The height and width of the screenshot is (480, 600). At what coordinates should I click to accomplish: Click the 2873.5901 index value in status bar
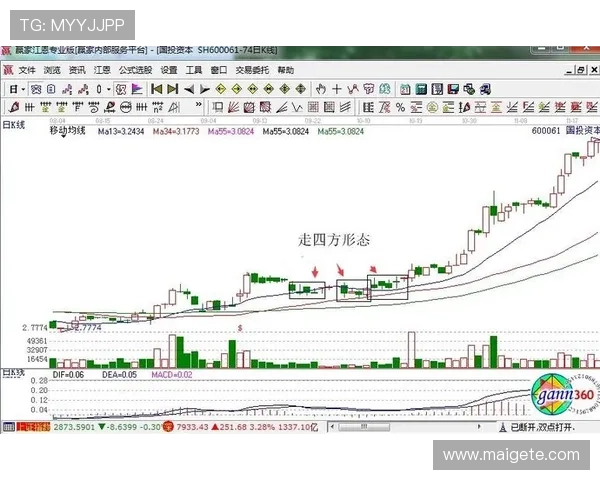74,427
